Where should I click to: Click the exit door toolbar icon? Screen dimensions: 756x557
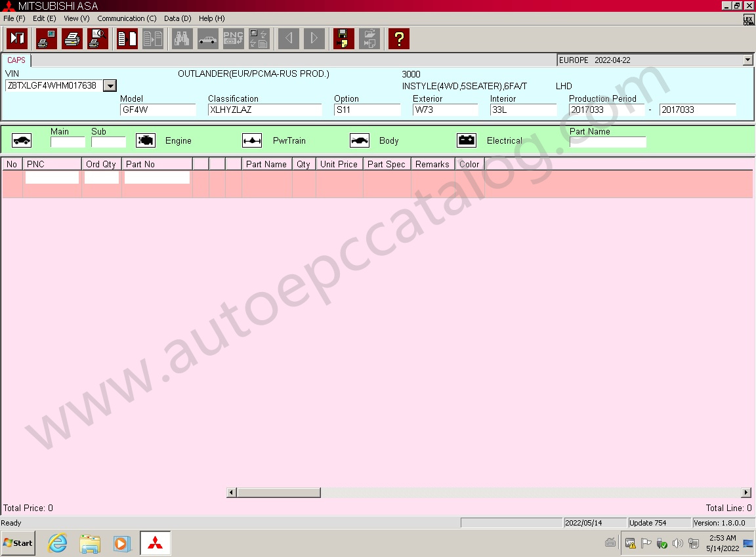pyautogui.click(x=17, y=39)
